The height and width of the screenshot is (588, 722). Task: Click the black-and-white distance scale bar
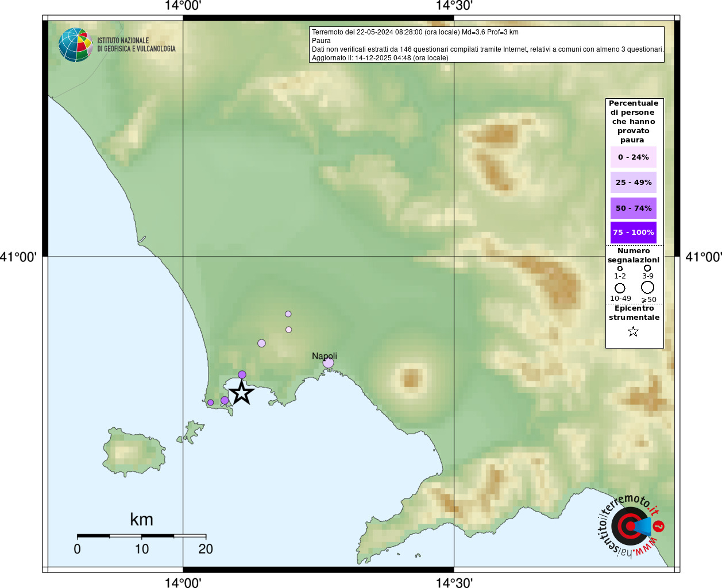(x=141, y=536)
